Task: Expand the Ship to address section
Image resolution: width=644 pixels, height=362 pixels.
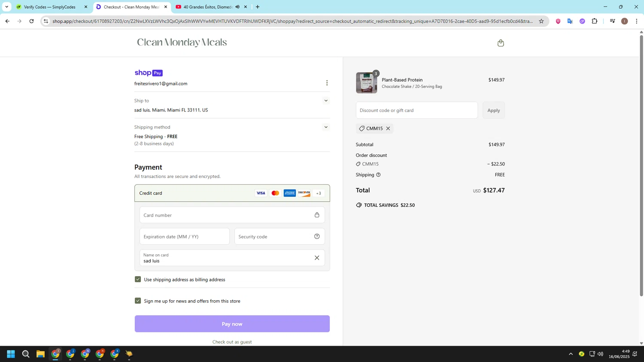Action: 326,101
